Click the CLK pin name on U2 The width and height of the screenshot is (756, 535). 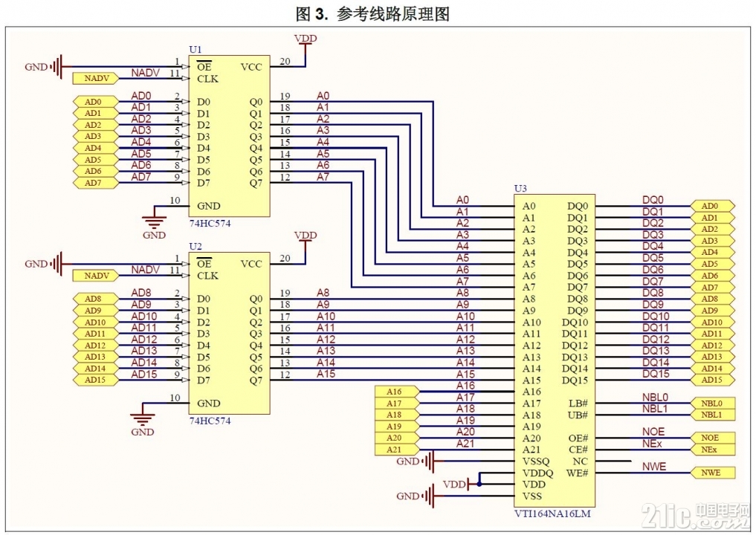[x=207, y=276]
